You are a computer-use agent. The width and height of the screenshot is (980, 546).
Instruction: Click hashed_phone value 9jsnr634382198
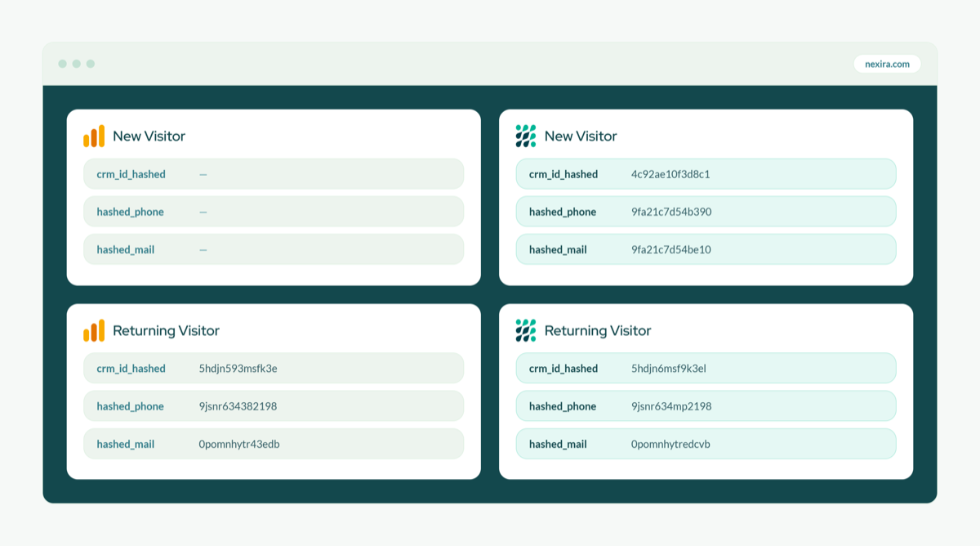point(238,406)
